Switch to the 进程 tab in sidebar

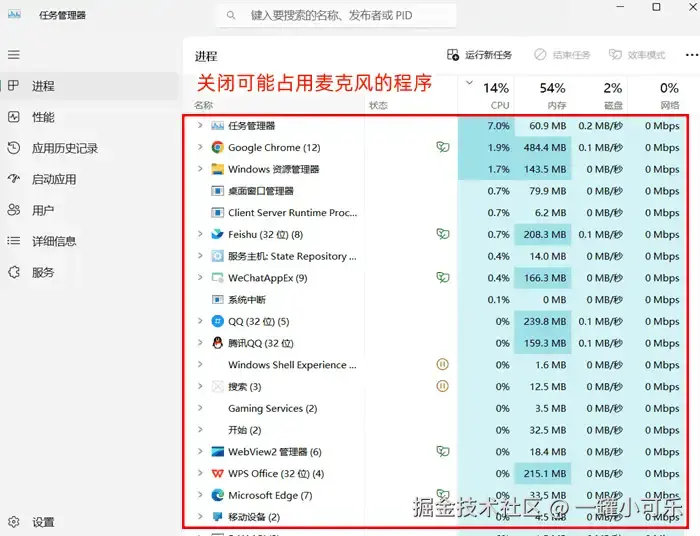coord(89,86)
